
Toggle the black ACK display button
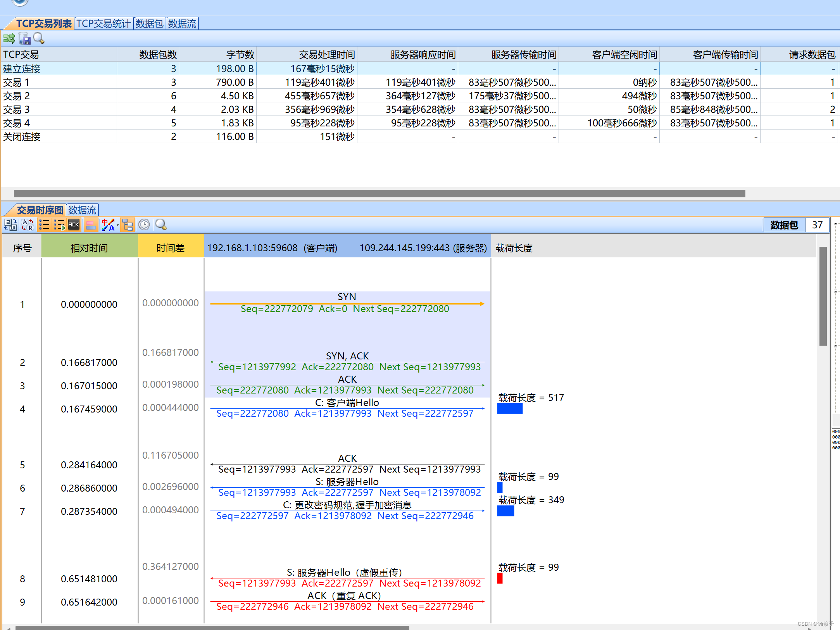pos(74,225)
